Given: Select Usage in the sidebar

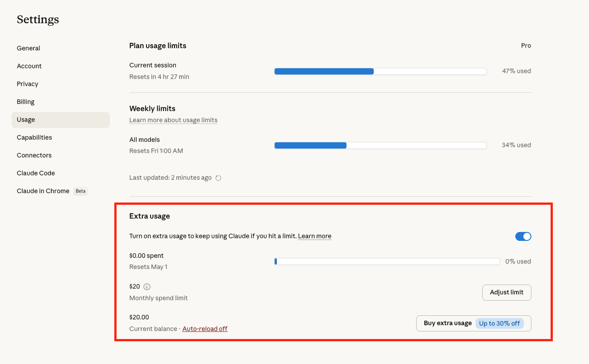Looking at the screenshot, I should tap(26, 120).
